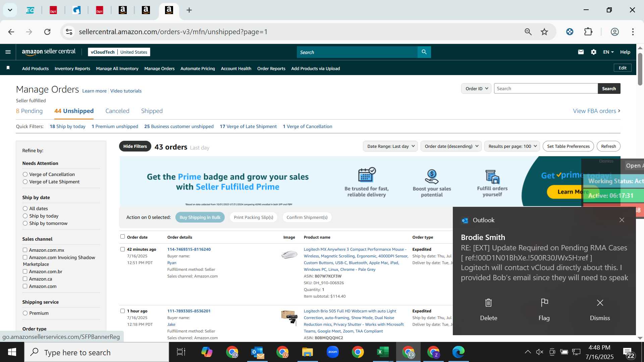Open Manage Orders in top nav
This screenshot has width=644, height=362.
coord(159,68)
